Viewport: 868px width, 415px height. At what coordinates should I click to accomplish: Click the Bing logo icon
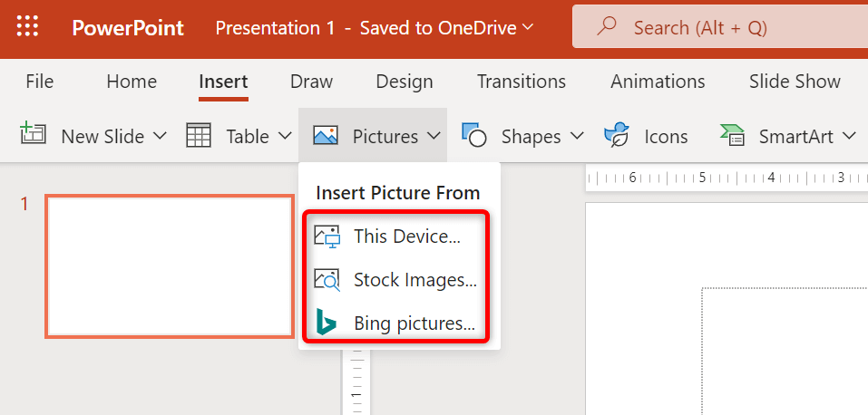(326, 323)
